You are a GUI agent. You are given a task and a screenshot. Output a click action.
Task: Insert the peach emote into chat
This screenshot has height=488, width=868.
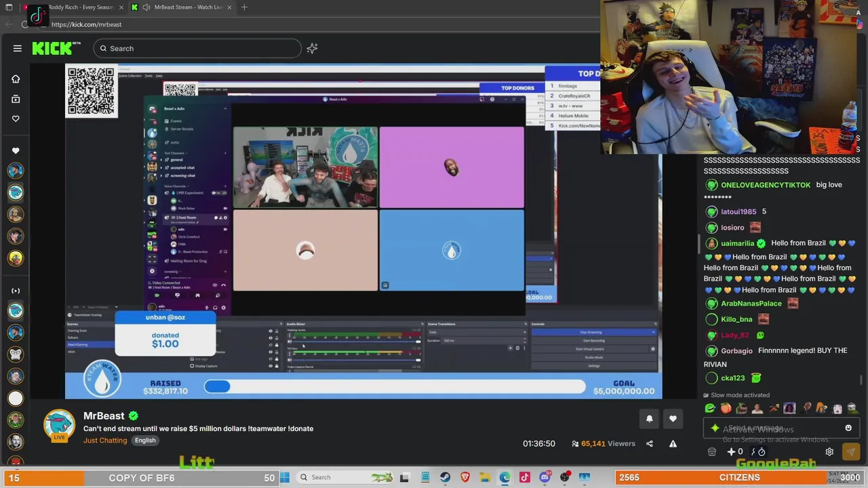[726, 408]
